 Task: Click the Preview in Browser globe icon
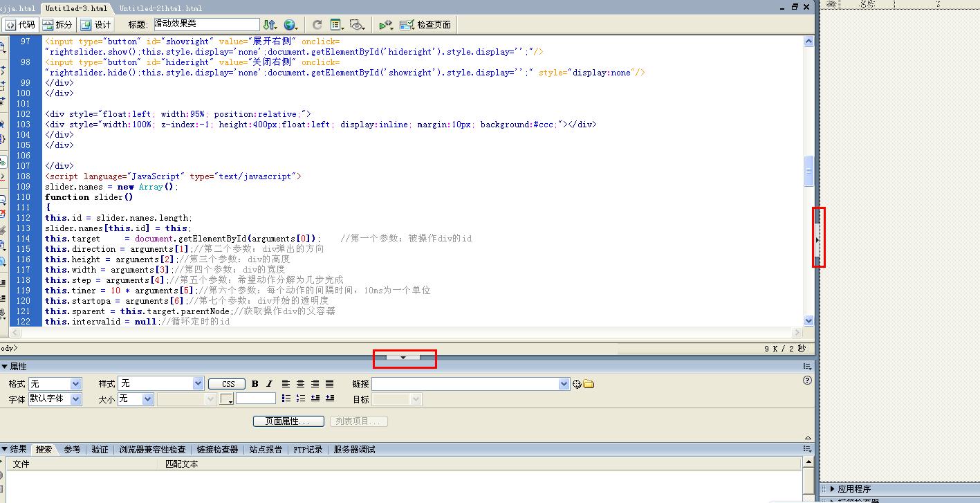(291, 25)
